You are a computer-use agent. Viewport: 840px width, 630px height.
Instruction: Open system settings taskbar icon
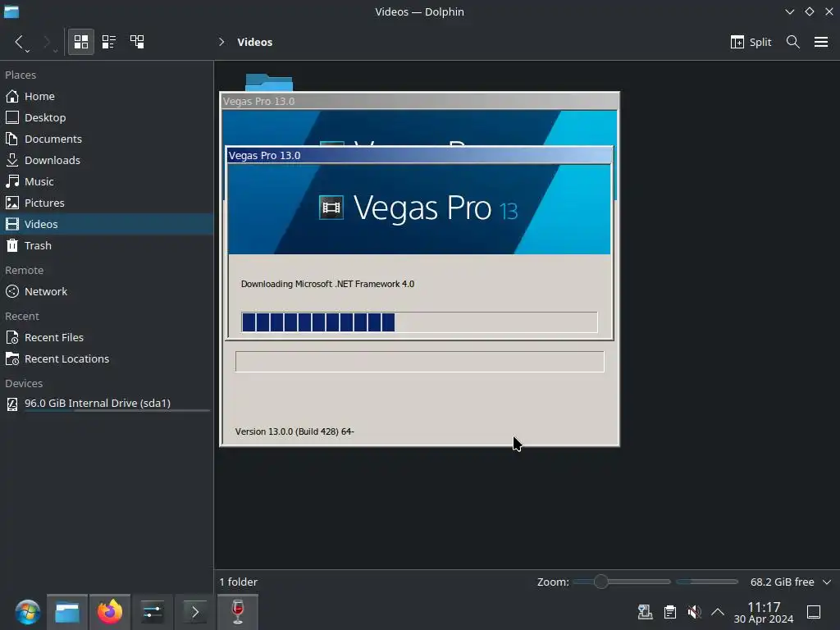(153, 612)
